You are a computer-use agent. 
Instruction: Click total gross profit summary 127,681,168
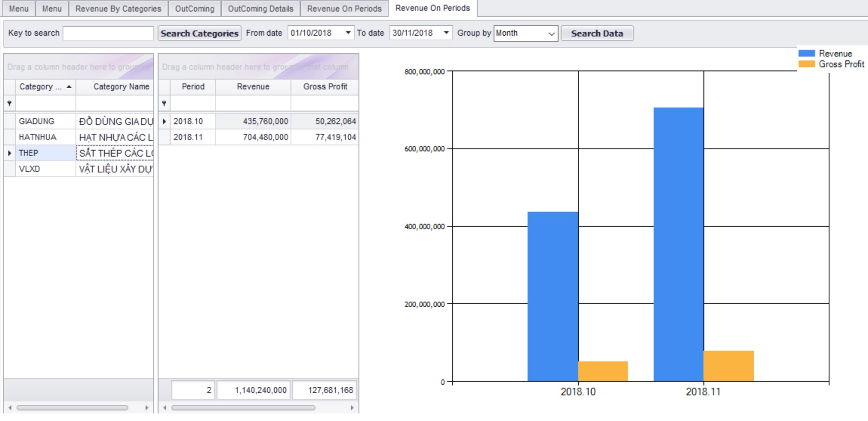tap(326, 390)
